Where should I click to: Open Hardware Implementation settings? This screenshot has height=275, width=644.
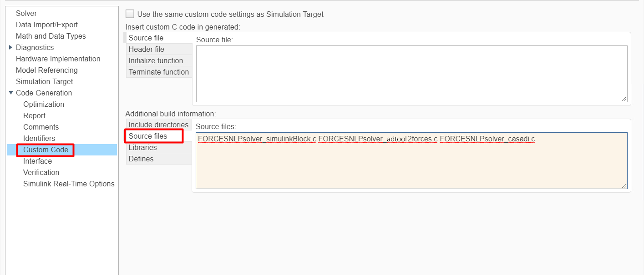point(58,59)
